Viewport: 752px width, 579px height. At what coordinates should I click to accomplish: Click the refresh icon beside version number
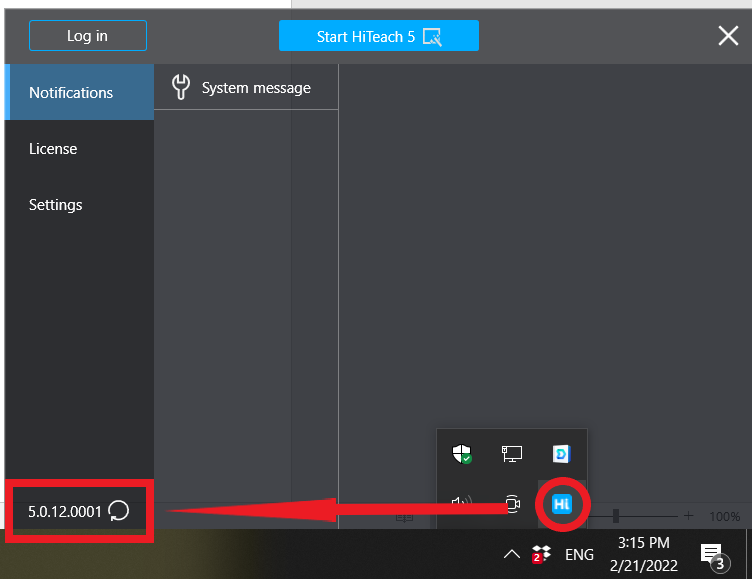118,510
